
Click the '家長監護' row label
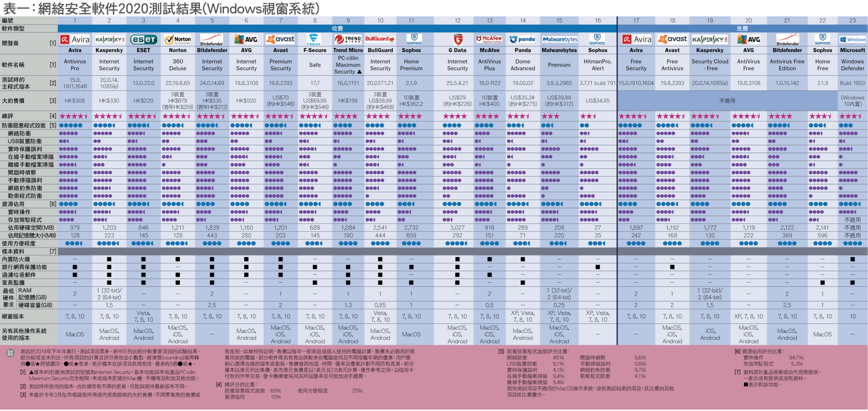pos(13,282)
